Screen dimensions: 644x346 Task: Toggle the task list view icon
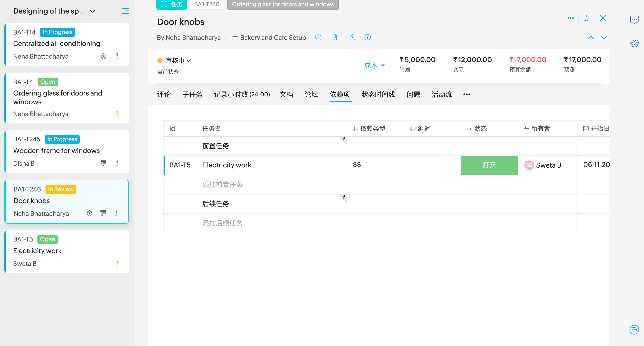125,11
